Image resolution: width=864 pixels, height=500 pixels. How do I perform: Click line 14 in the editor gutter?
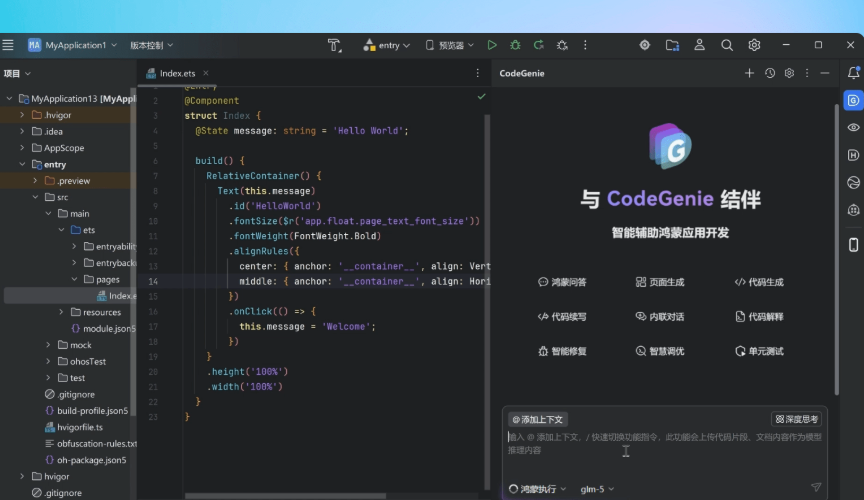(x=153, y=281)
